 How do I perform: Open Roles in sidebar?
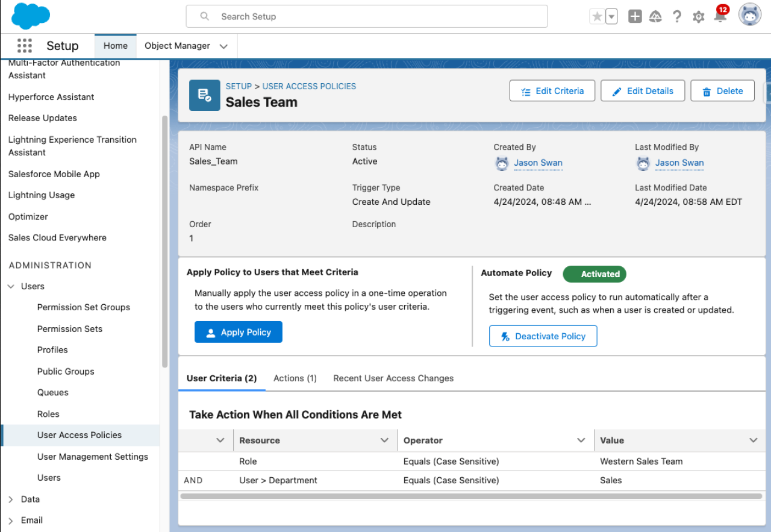click(48, 414)
